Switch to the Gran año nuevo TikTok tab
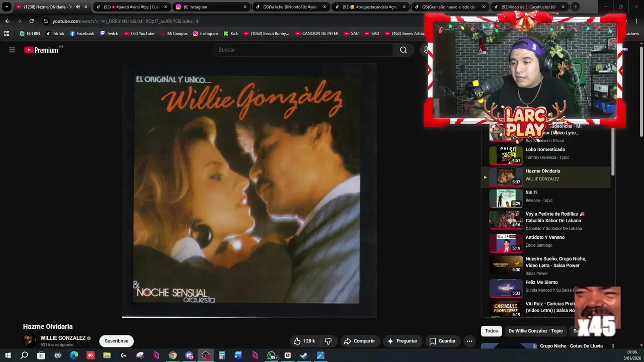 click(450, 7)
